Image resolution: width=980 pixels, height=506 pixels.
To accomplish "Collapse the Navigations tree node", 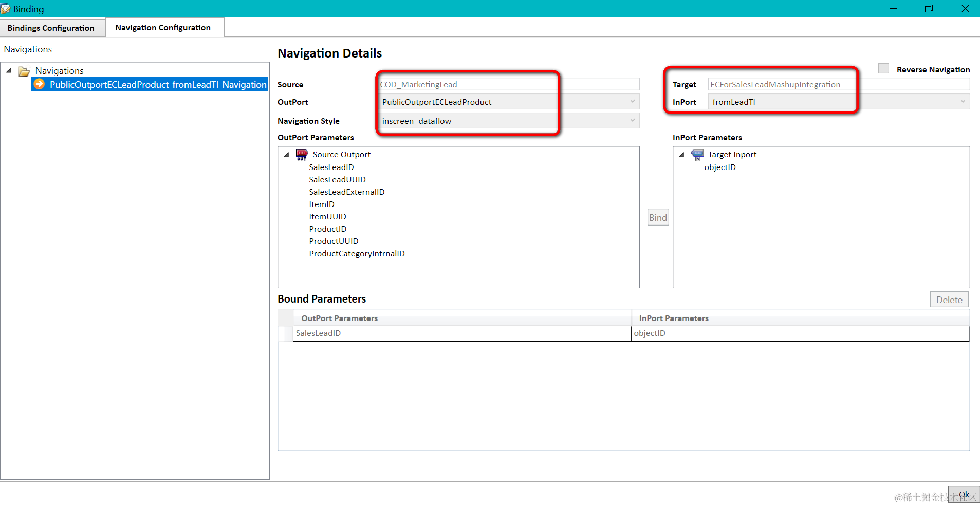I will (x=9, y=70).
